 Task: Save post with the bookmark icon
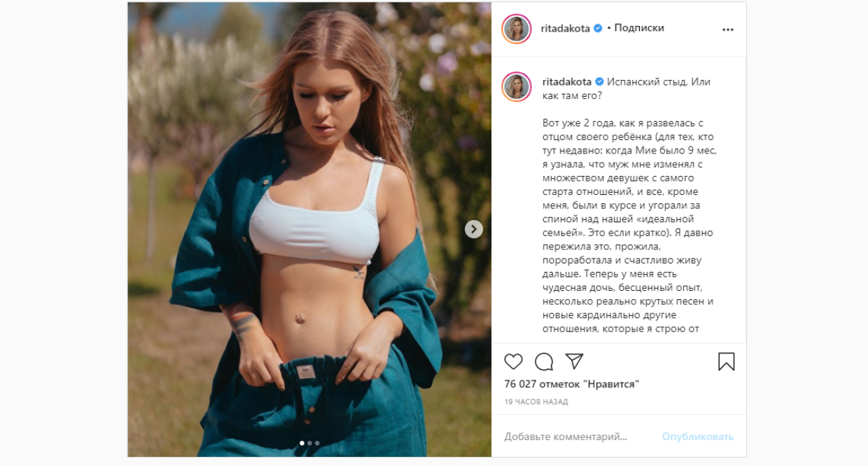click(x=726, y=362)
